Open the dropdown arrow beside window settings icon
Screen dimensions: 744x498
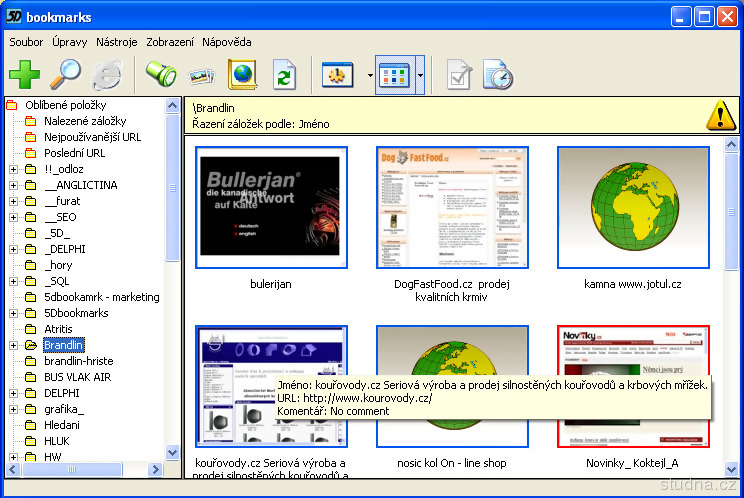(x=369, y=75)
